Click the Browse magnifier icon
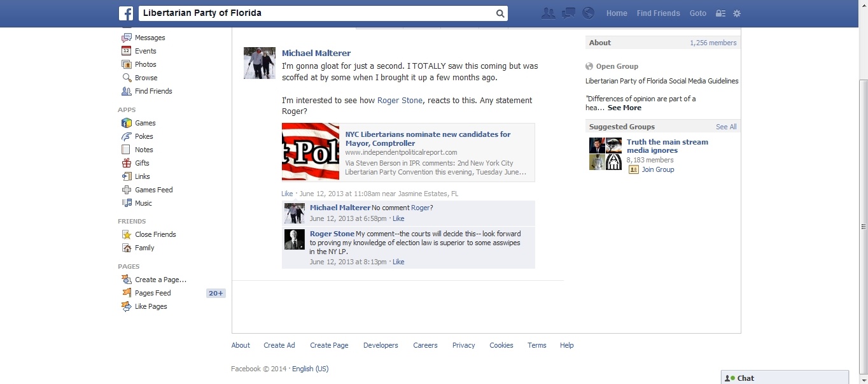868x384 pixels. [127, 78]
